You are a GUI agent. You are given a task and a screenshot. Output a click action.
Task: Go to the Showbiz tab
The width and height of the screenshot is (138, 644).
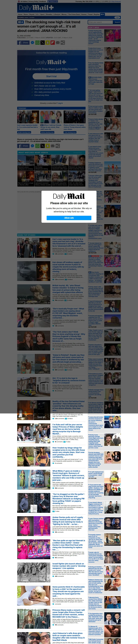[x=49, y=14]
